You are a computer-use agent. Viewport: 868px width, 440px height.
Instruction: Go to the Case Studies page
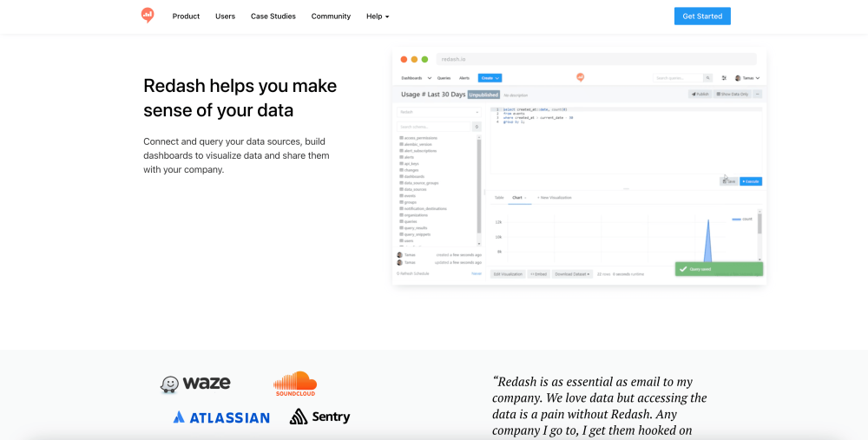coord(273,16)
